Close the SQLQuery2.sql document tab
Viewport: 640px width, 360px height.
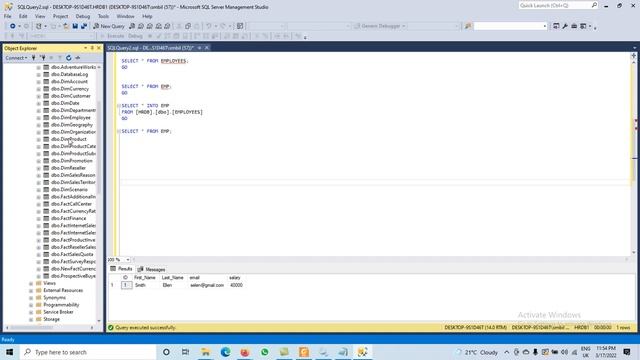pyautogui.click(x=207, y=48)
